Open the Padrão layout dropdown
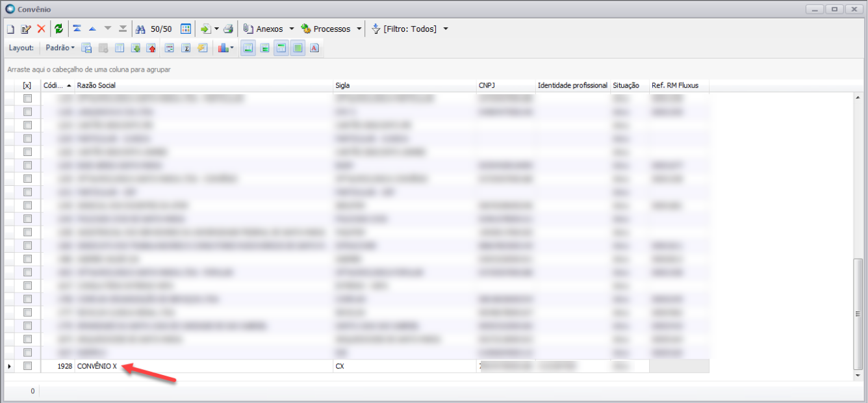 click(x=60, y=48)
